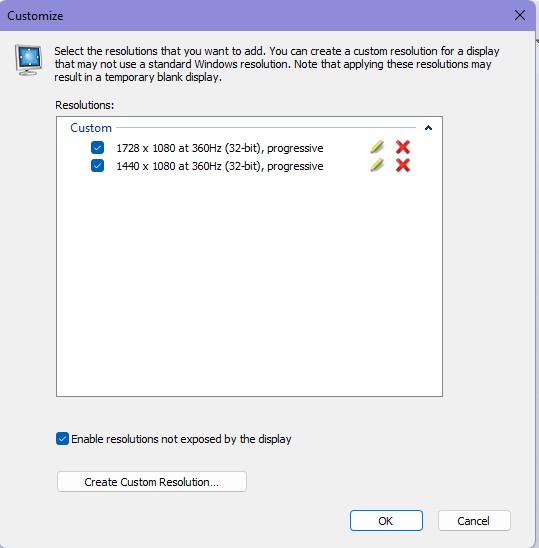
Task: Click the Customize title bar text
Action: point(35,16)
